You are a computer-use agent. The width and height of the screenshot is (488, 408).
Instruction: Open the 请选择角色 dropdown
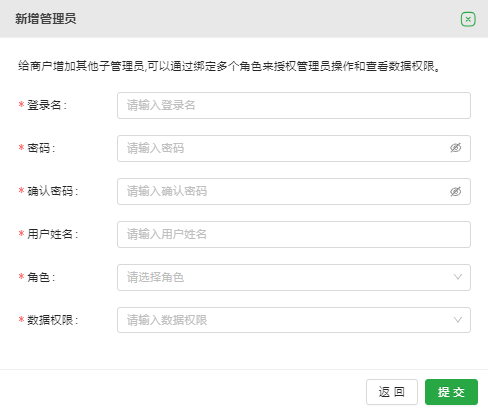click(x=294, y=277)
